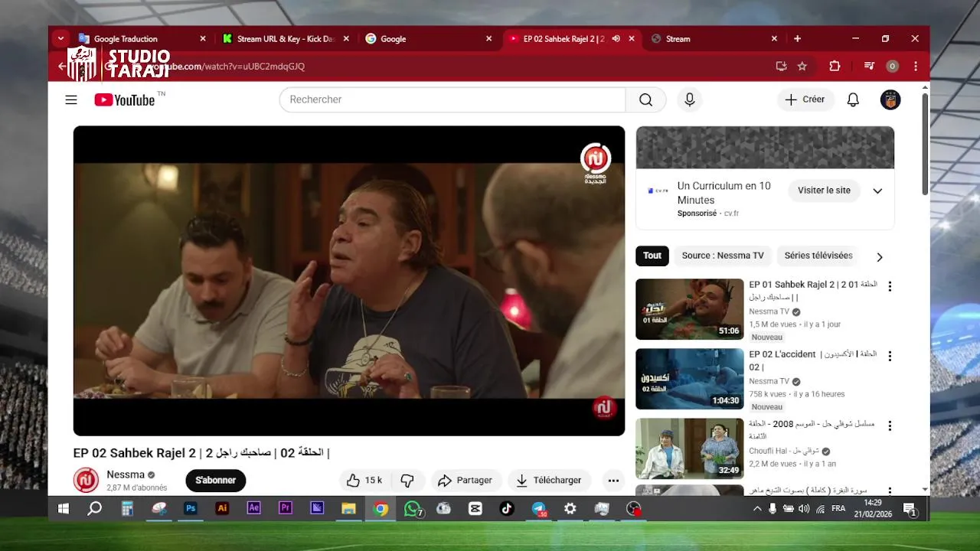Open the Nessma TV link under EP 01
The width and height of the screenshot is (980, 551).
[769, 311]
